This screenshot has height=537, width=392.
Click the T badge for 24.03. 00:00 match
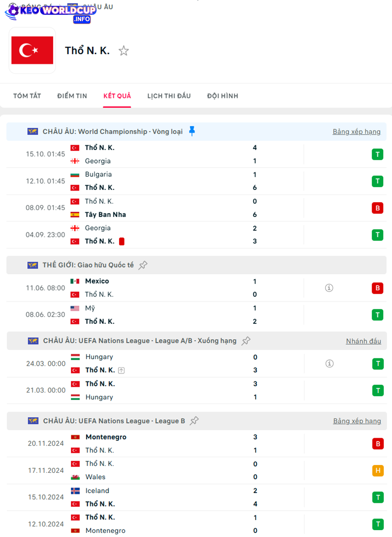coord(378,364)
